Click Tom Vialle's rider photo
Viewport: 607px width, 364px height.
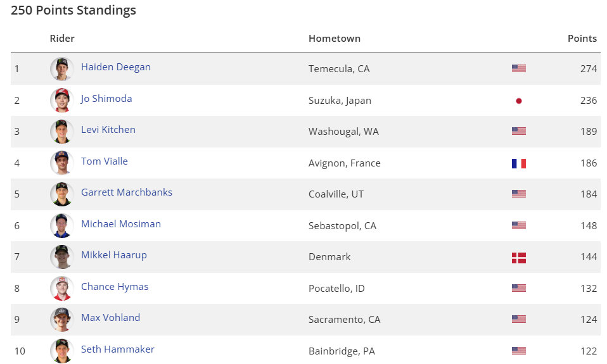pos(62,163)
